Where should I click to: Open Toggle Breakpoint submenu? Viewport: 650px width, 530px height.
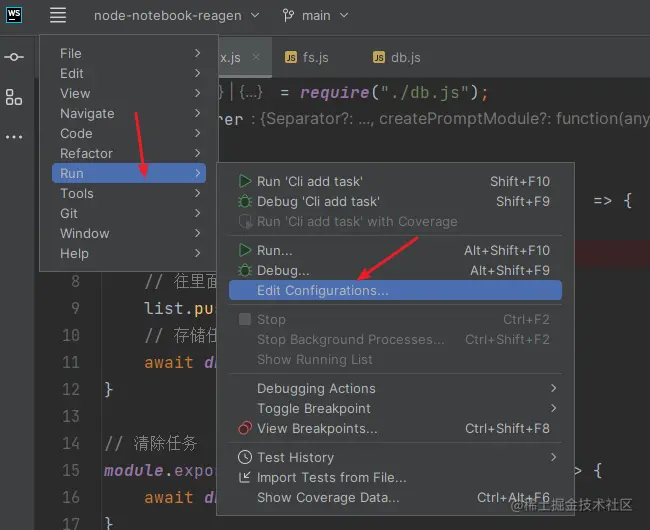pyautogui.click(x=395, y=408)
